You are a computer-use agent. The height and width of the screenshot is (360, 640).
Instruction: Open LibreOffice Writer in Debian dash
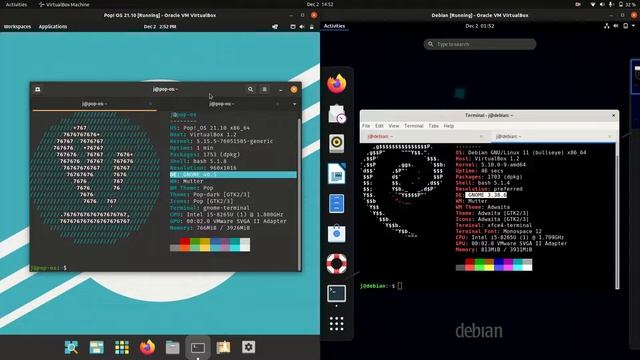click(337, 173)
